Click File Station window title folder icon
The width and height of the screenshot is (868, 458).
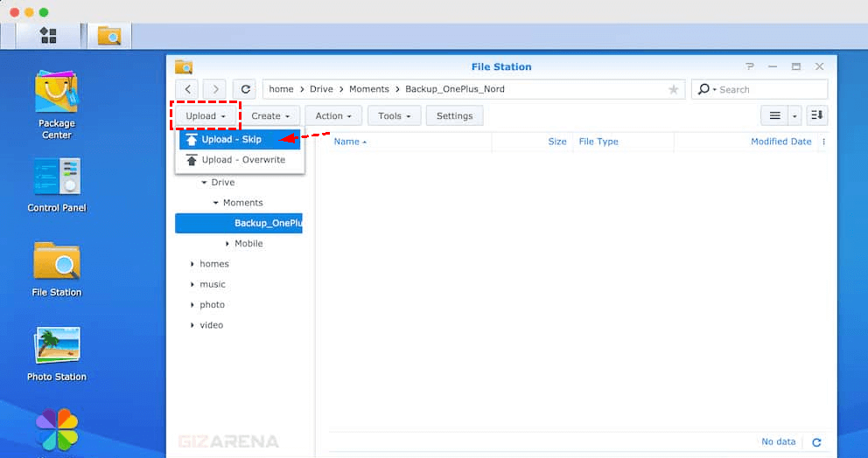184,66
